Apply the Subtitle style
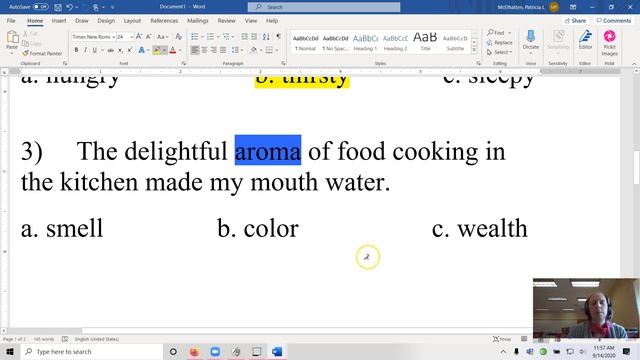 455,42
